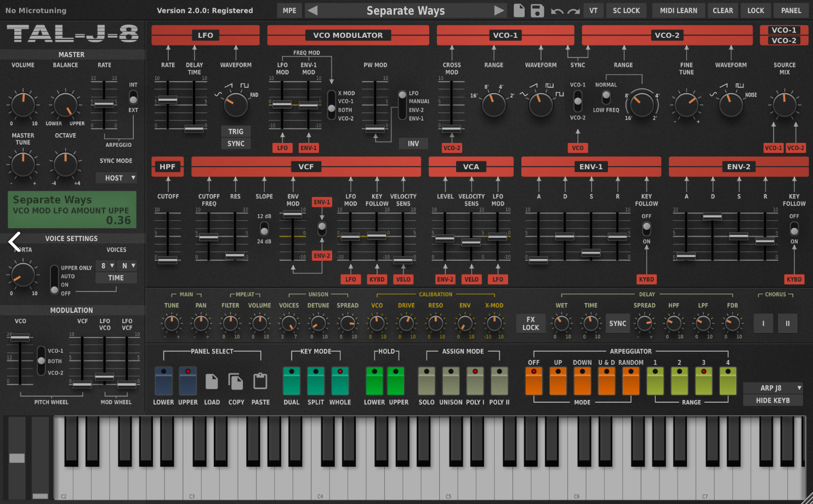Toggle VCF 12 dB / 24 dB slope switch

[264, 228]
